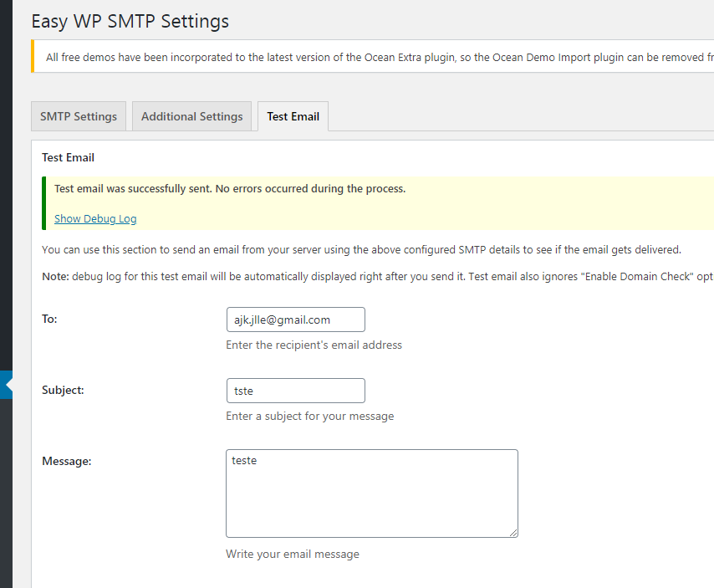Click the 'Note:' debug log paragraph
Screen dimensions: 714x588
[x=378, y=277]
